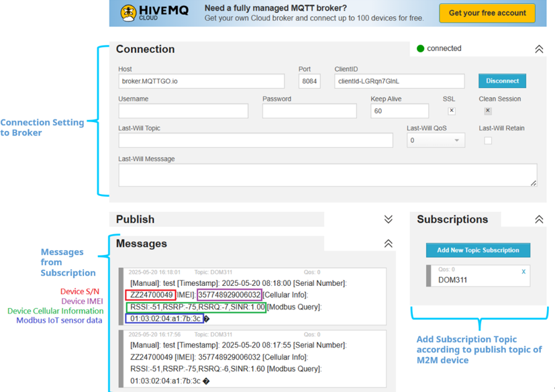Viewport: 555px width, 392px height.
Task: Remove the DOM311 subscription with X
Action: [523, 272]
